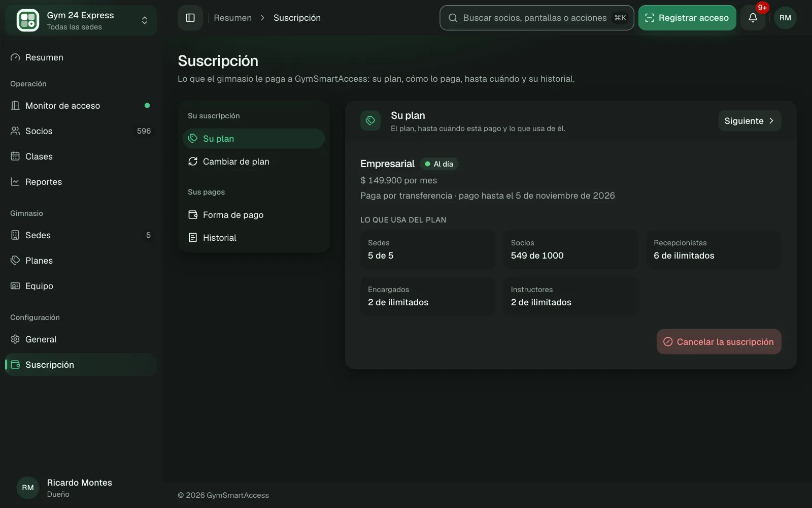Click the ⌘K shortcut hint
812x508 pixels.
click(x=620, y=18)
